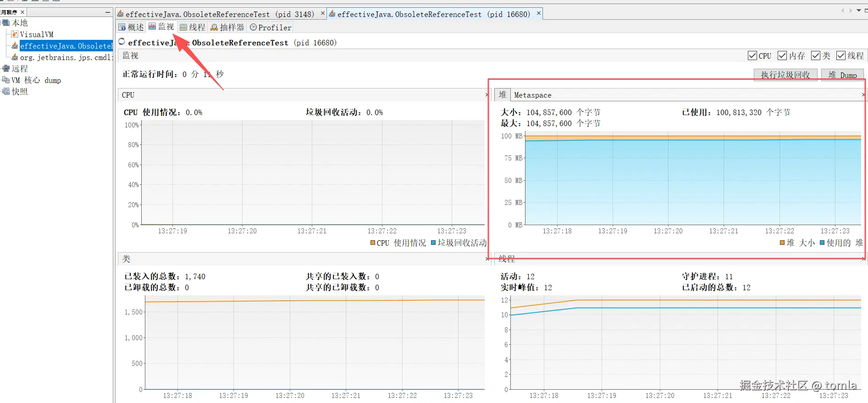Click inside the heap memory usage chart
868x403 pixels.
(693, 178)
